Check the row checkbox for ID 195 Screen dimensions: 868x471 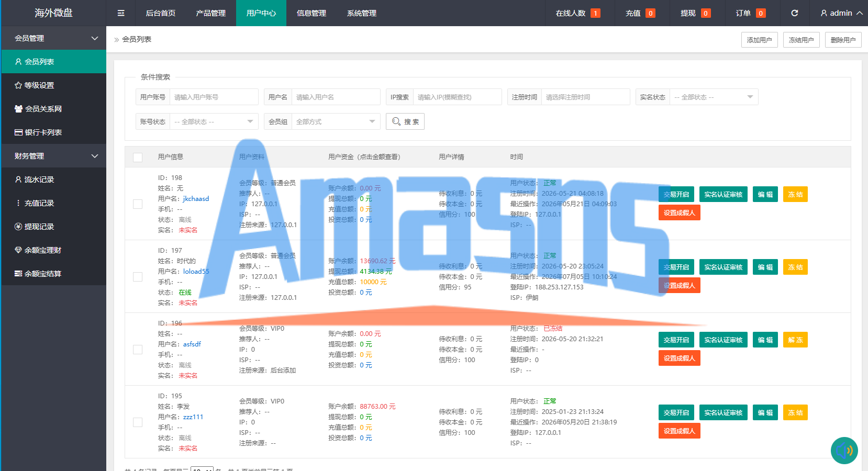pyautogui.click(x=138, y=422)
